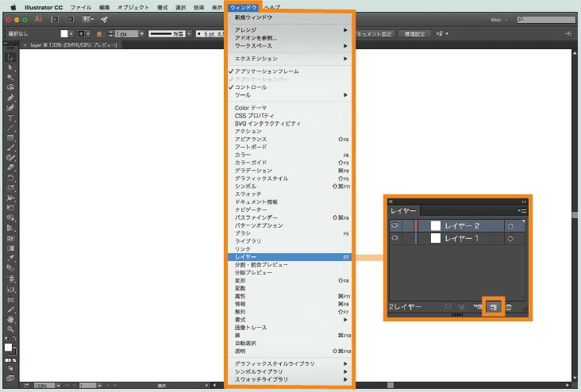Choose パスファインダー menu item

290,217
